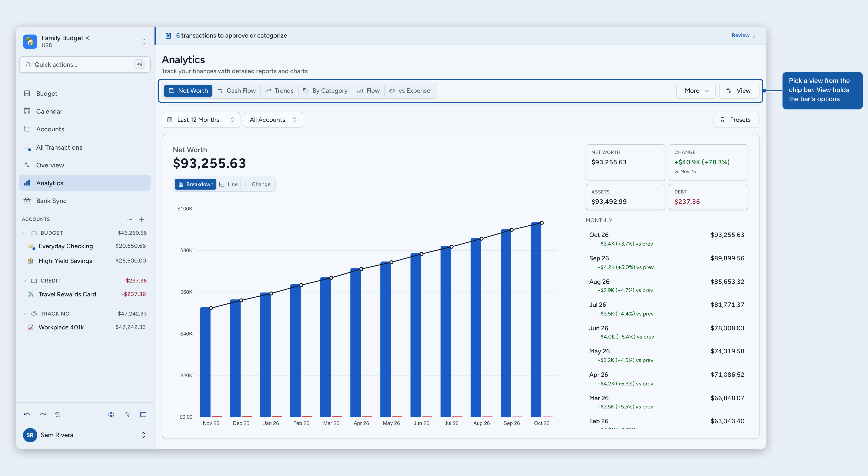Open the More dropdown

696,91
